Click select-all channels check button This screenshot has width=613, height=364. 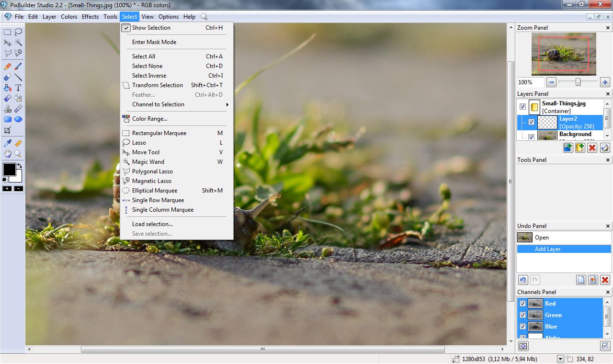click(x=605, y=346)
